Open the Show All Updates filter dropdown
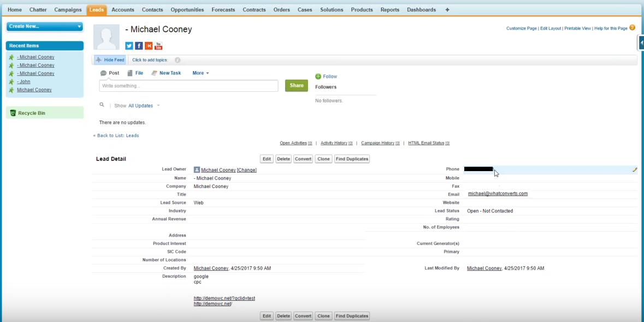The height and width of the screenshot is (322, 644). coord(144,106)
